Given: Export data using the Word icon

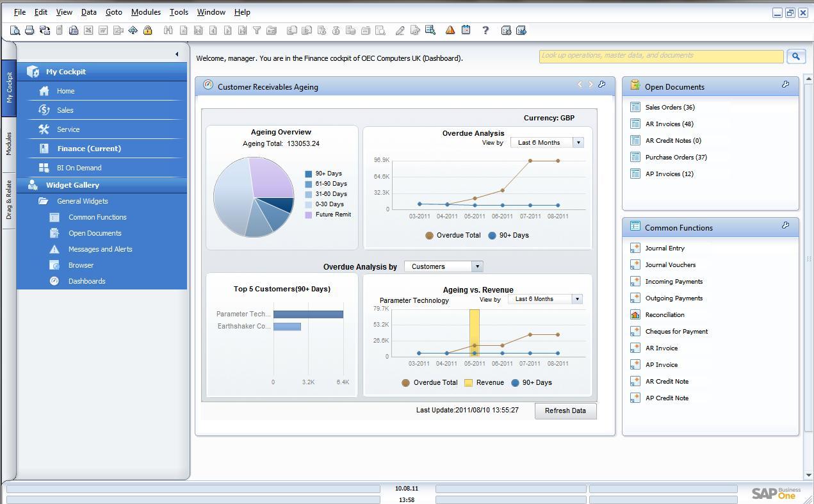Looking at the screenshot, I should point(102,30).
